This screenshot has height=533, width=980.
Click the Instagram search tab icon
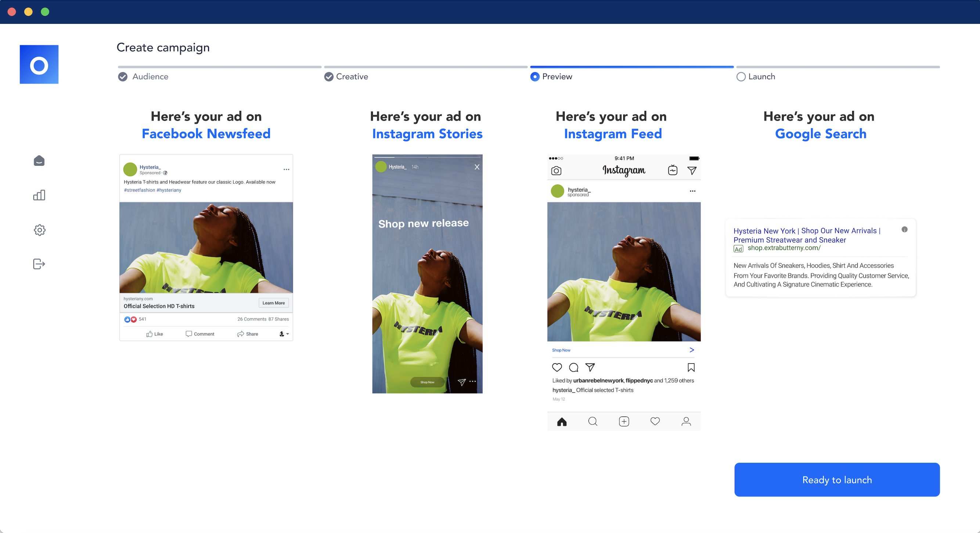point(593,422)
